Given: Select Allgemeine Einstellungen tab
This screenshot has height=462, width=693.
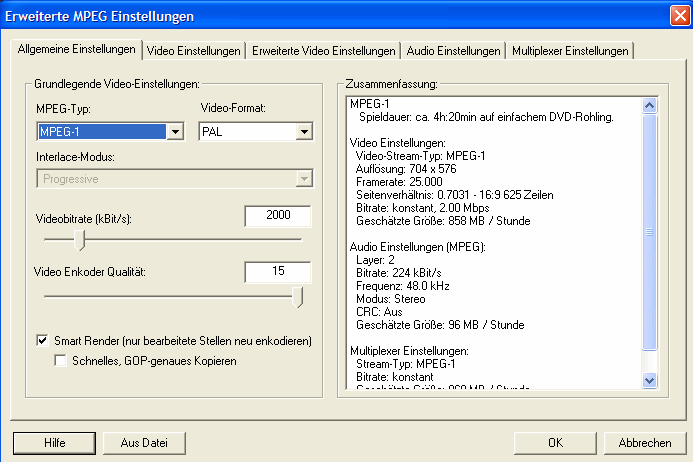Looking at the screenshot, I should click(77, 49).
